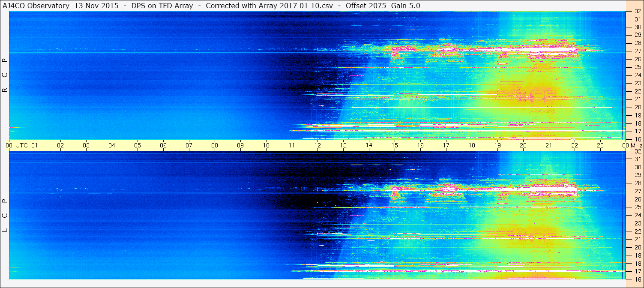Click the 20 hour label on the time axis
This screenshot has width=644, height=288.
point(523,145)
